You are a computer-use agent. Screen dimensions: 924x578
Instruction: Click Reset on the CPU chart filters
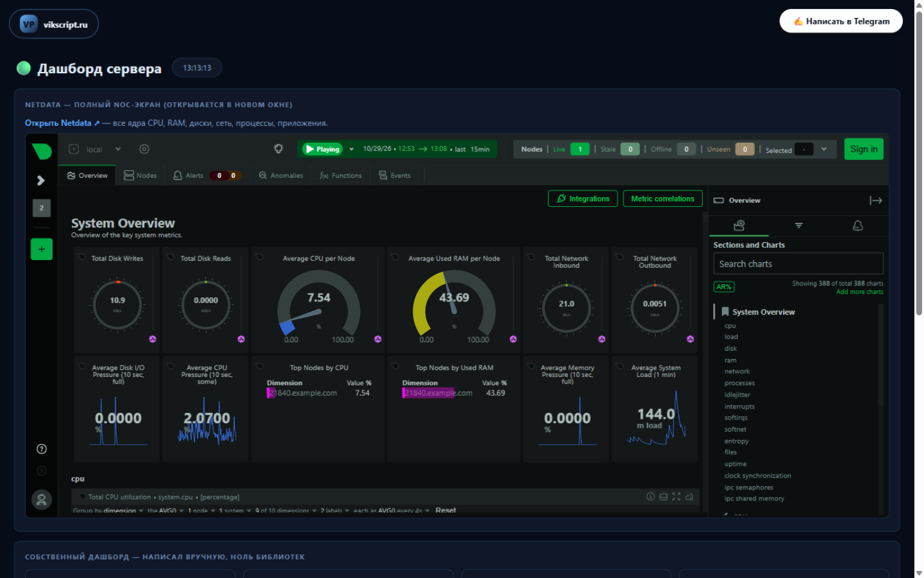[446, 511]
